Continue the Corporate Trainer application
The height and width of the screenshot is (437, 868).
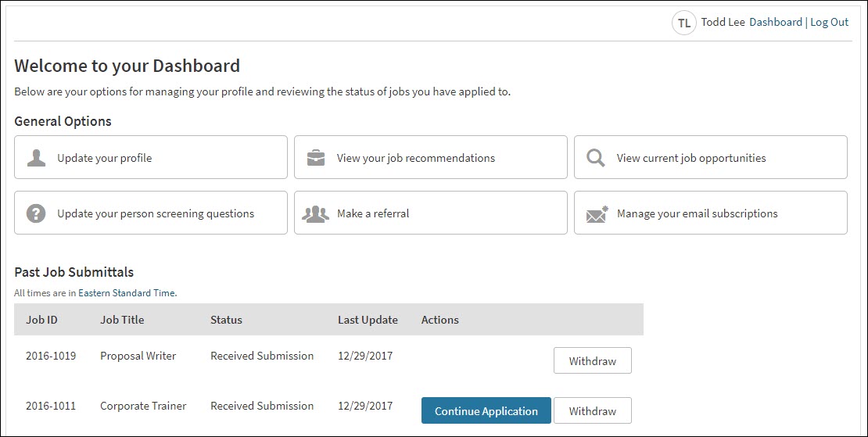pyautogui.click(x=486, y=411)
